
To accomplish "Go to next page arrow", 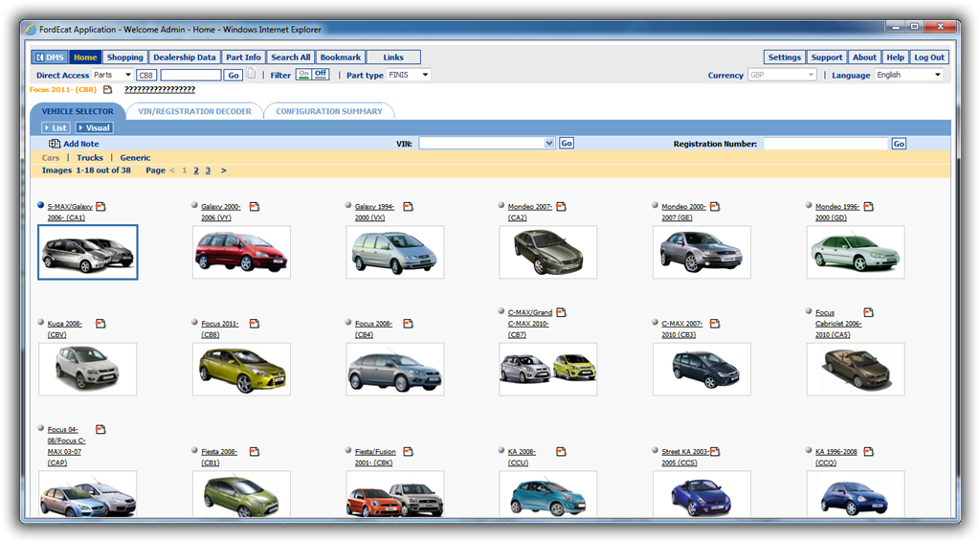I will (x=224, y=170).
